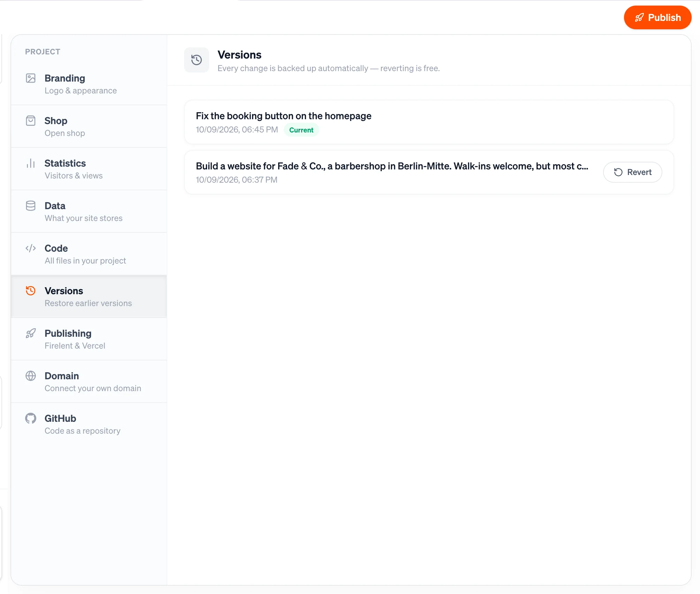Click "Code as a repository" subtitle

(x=82, y=431)
